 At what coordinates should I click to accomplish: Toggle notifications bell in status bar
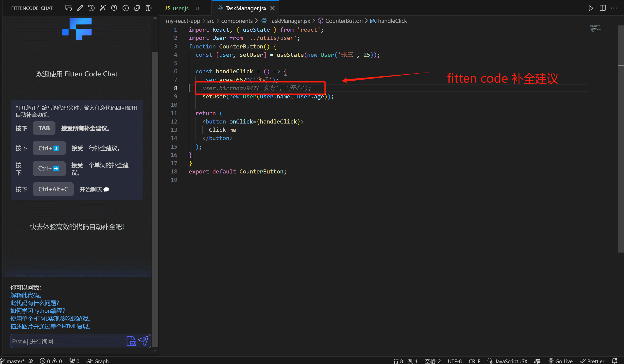(615, 361)
